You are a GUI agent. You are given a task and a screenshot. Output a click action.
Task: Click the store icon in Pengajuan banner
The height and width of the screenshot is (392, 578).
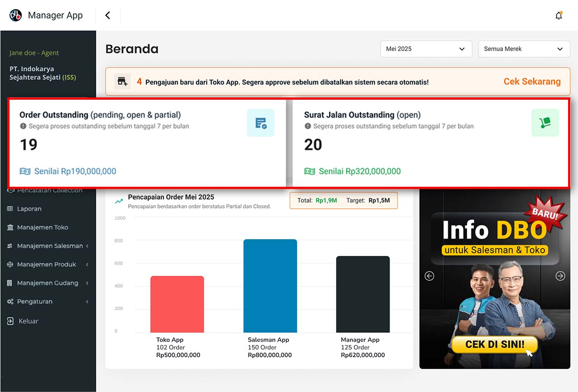click(x=122, y=82)
